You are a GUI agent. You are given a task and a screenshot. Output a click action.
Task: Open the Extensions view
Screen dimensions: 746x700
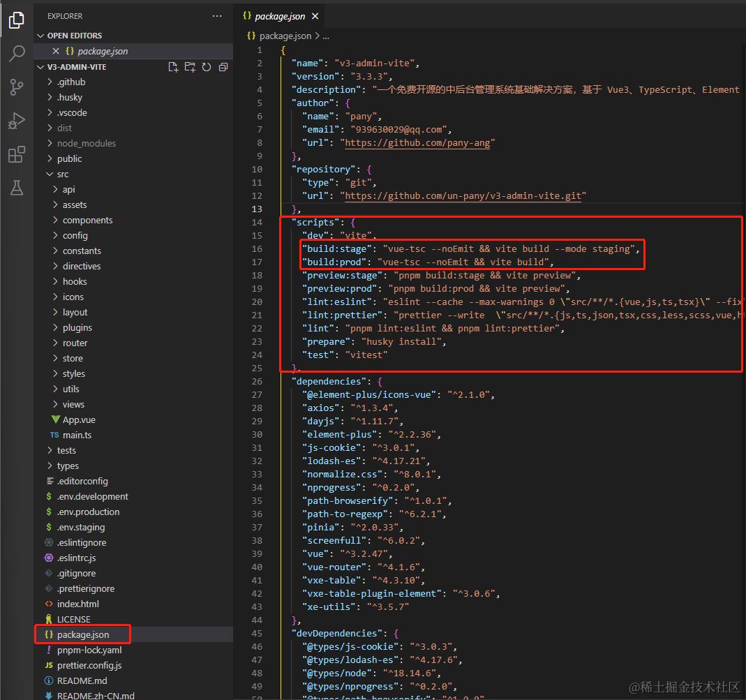pyautogui.click(x=17, y=154)
